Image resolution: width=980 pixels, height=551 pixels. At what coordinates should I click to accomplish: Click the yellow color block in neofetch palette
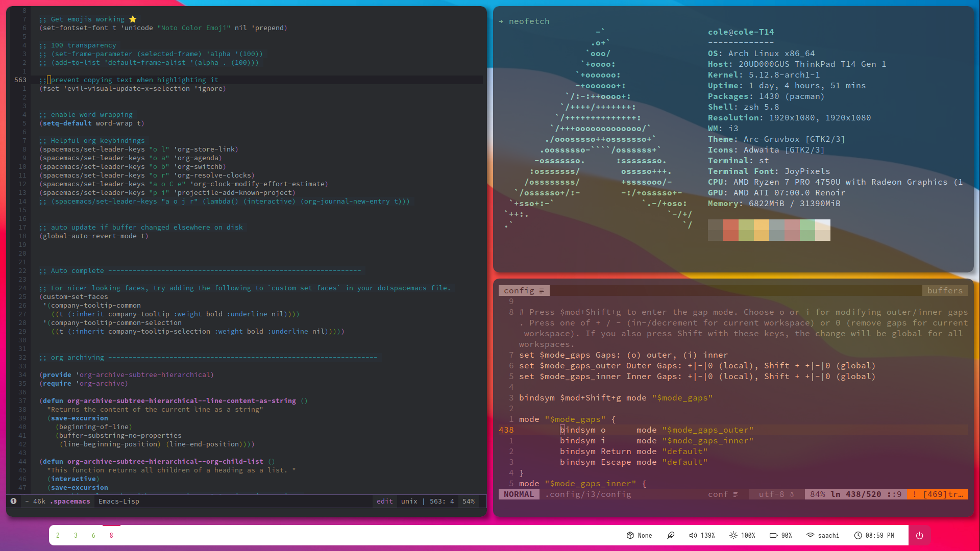pos(762,230)
